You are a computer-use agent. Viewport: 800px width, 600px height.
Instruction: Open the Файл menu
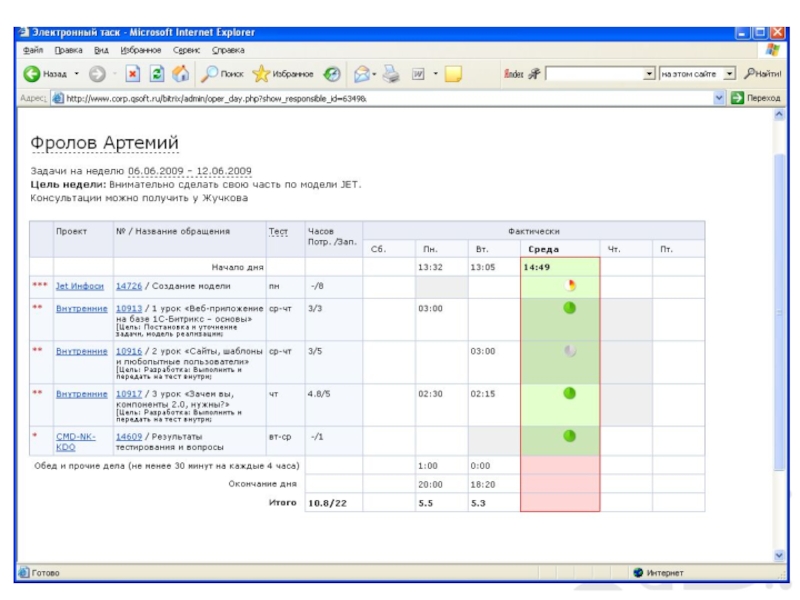tap(32, 49)
